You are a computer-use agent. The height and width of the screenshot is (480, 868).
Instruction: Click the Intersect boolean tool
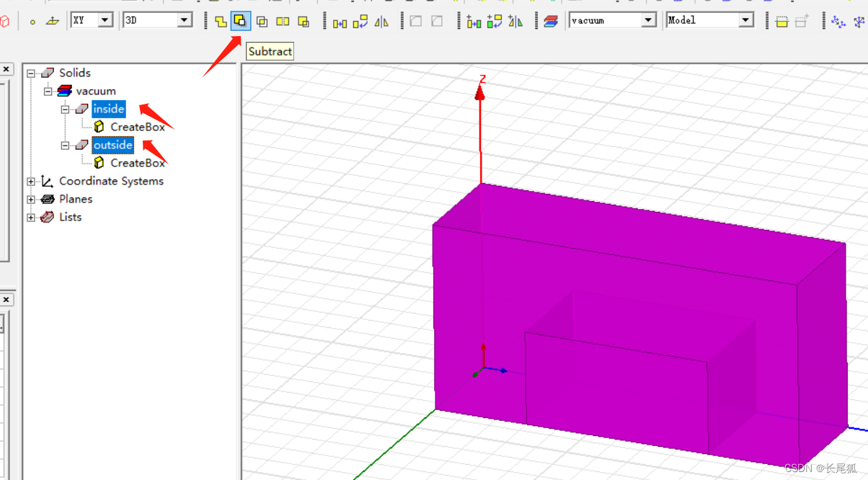(x=262, y=21)
